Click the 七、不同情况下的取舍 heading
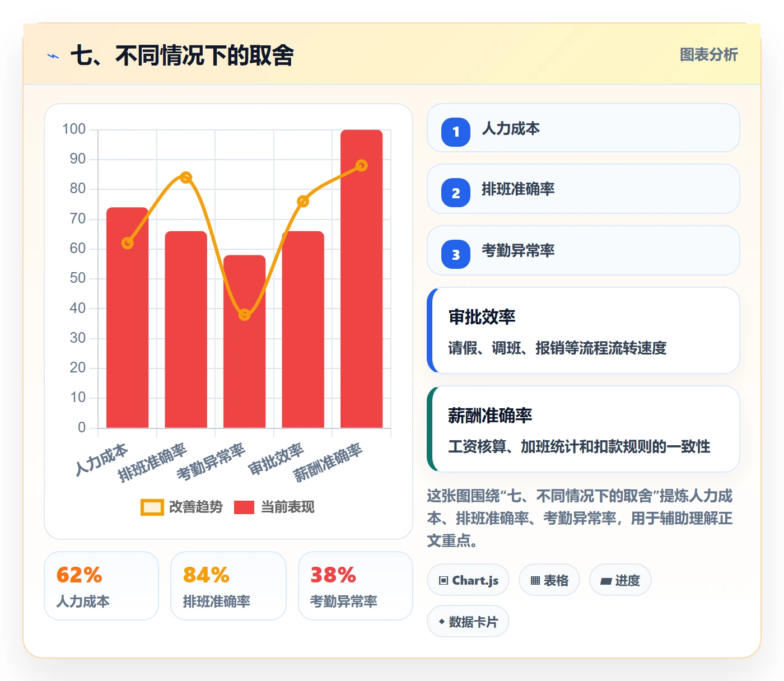This screenshot has width=784, height=681. (182, 55)
